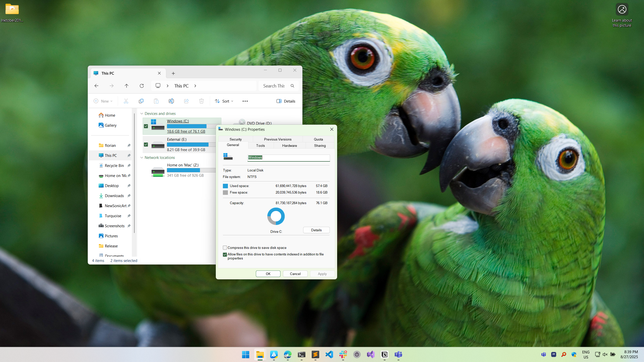
Task: Enable Compress this drive checkbox
Action: pyautogui.click(x=225, y=248)
